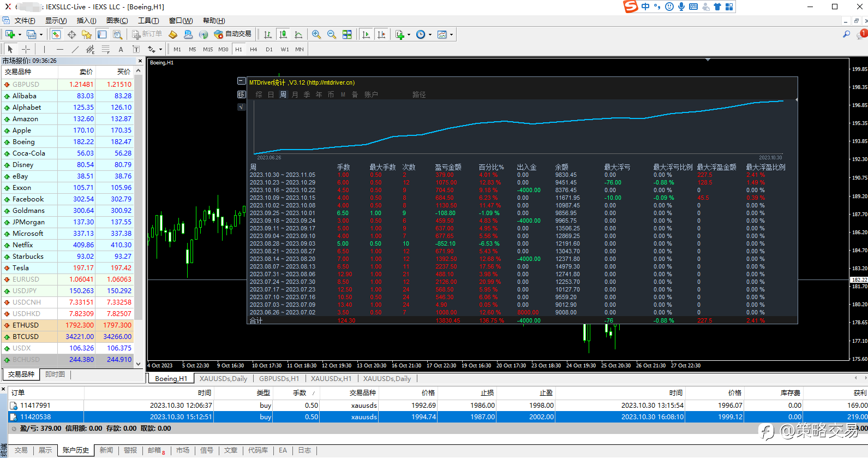868x458 pixels.
Task: Click the Sogou input method S icon
Action: click(x=631, y=7)
